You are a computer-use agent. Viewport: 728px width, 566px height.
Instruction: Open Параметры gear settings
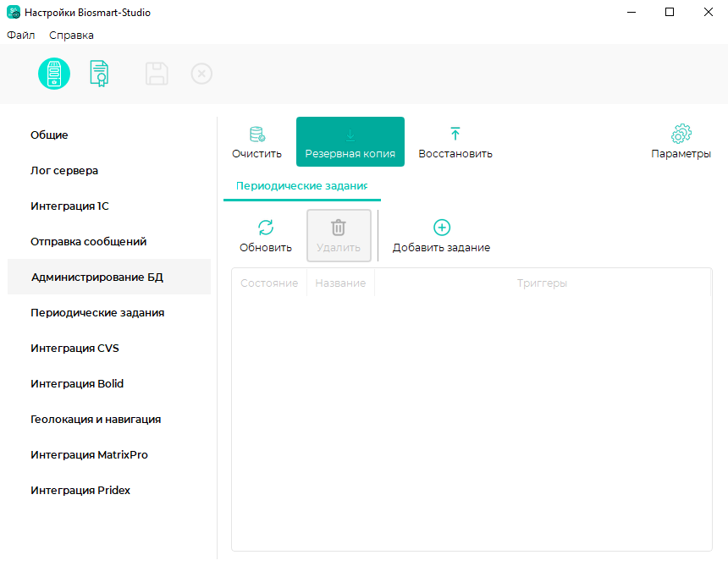681,142
